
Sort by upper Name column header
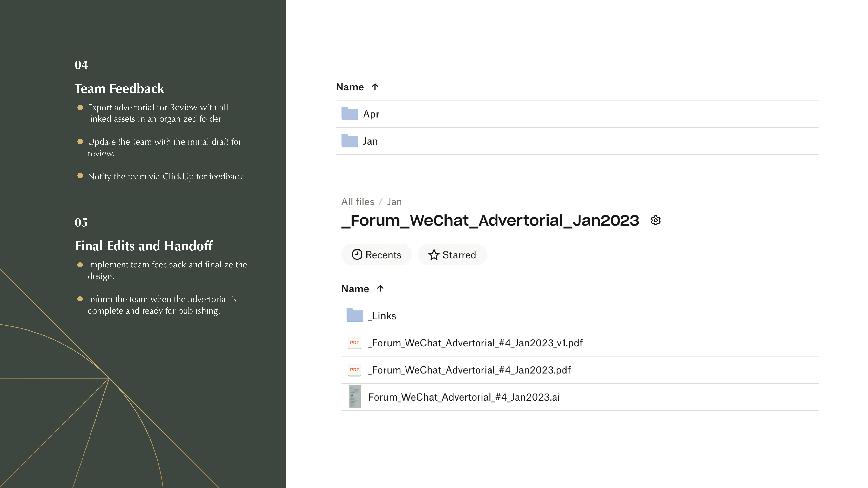pyautogui.click(x=350, y=87)
